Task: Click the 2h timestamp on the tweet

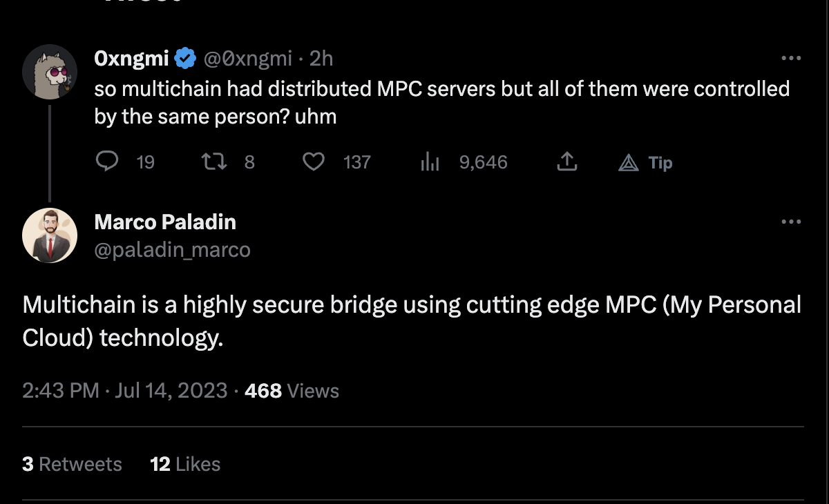Action: click(x=321, y=59)
